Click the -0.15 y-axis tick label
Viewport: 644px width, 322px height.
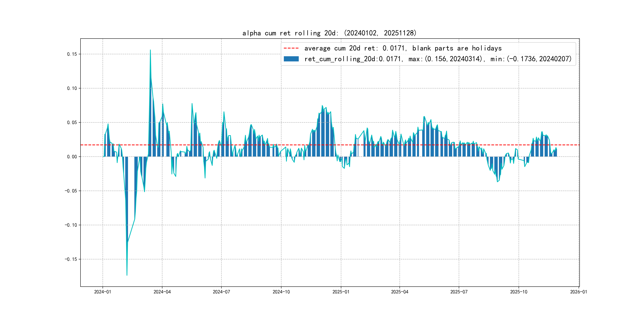click(x=71, y=259)
